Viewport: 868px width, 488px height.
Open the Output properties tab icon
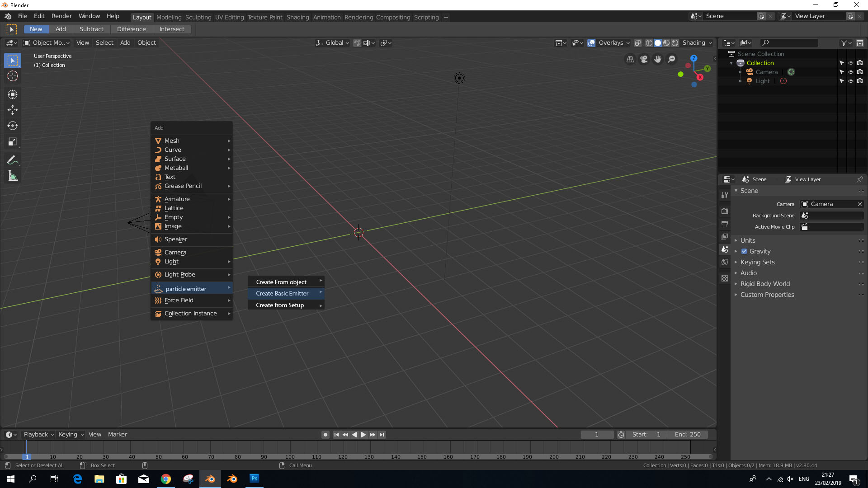pos(725,224)
